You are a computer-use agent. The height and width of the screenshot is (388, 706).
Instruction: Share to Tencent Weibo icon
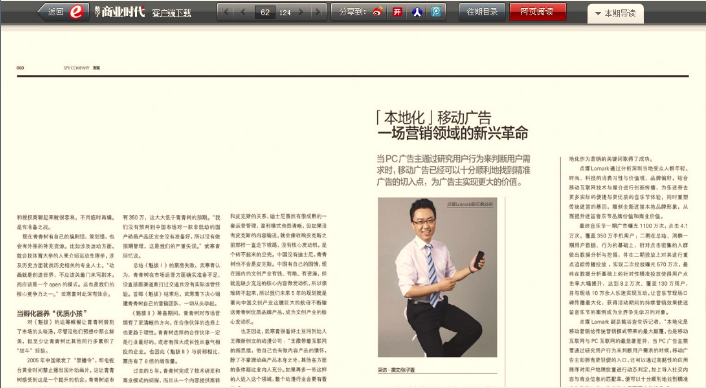[436, 12]
